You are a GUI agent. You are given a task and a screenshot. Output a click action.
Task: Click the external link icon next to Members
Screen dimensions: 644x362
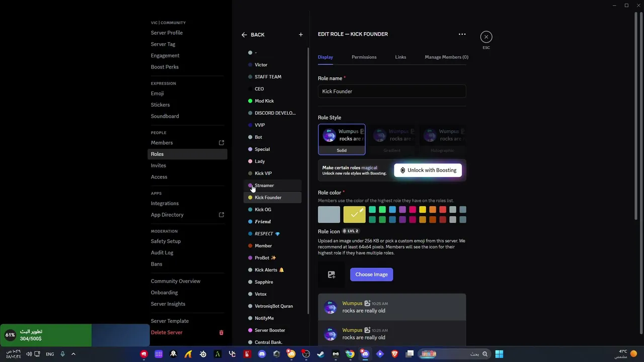point(221,143)
